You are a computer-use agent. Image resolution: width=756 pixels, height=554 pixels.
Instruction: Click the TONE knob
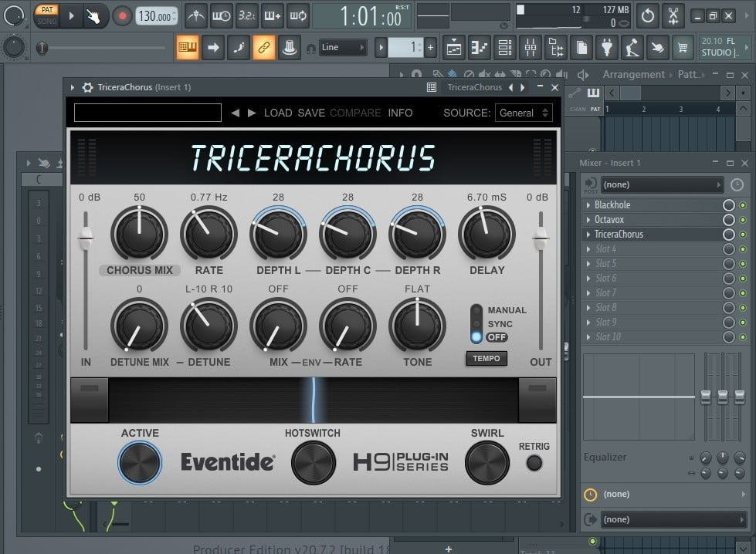coord(417,326)
